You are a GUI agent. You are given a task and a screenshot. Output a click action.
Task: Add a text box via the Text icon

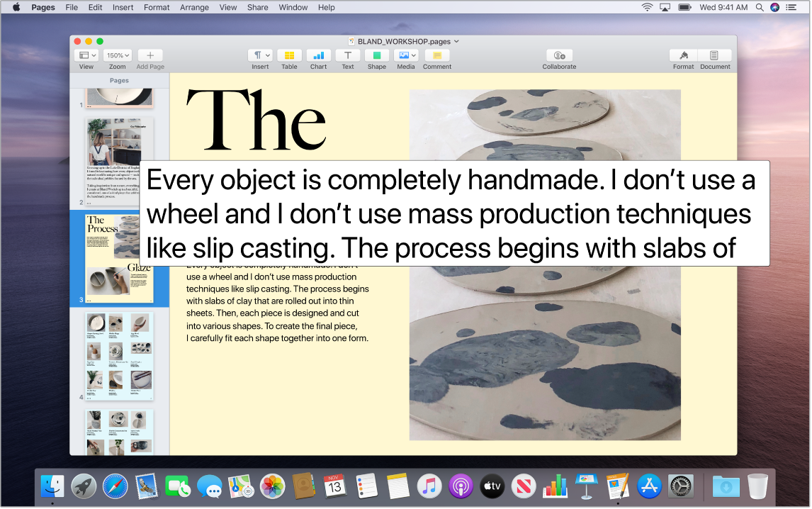(348, 55)
